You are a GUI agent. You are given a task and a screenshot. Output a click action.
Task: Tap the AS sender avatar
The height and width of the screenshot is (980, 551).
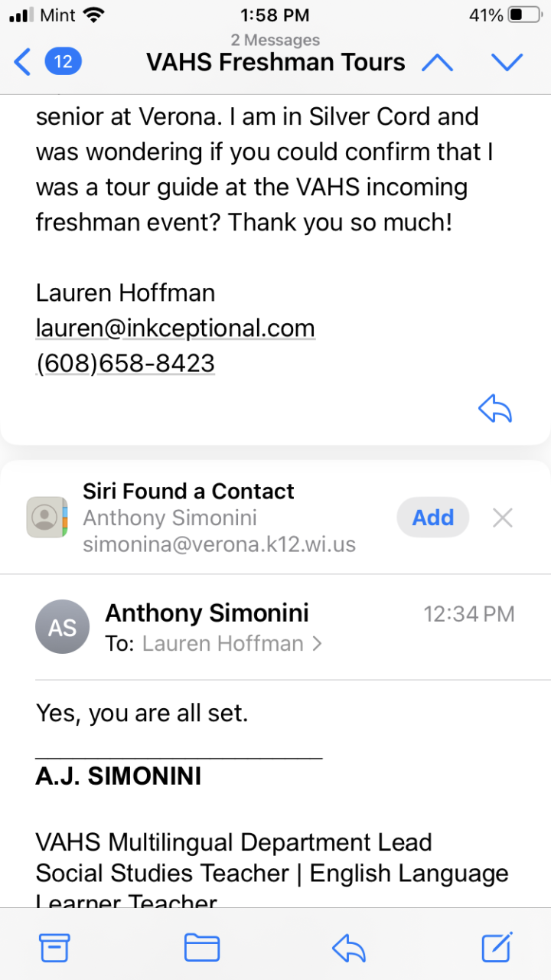click(63, 628)
